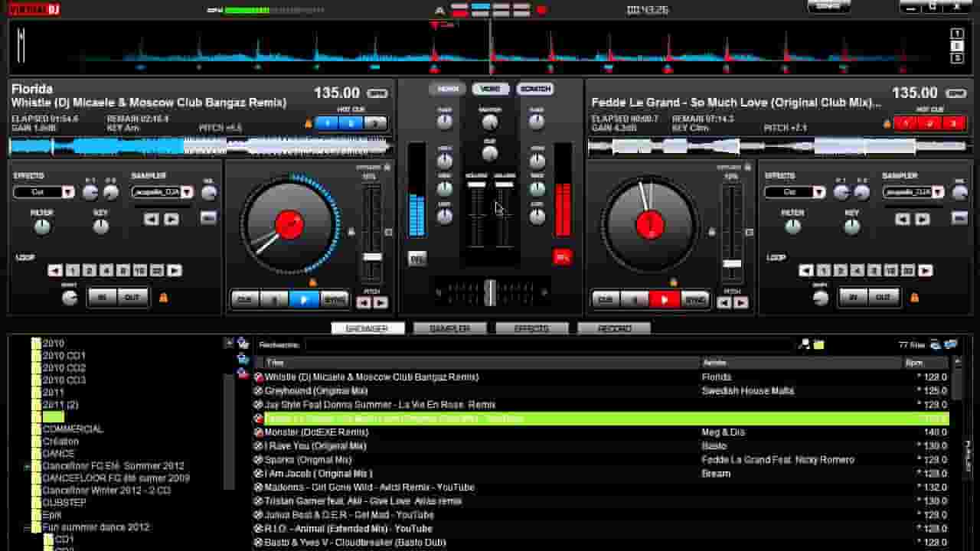The image size is (980, 551).
Task: Nudge right deck pitch down
Action: click(x=724, y=303)
